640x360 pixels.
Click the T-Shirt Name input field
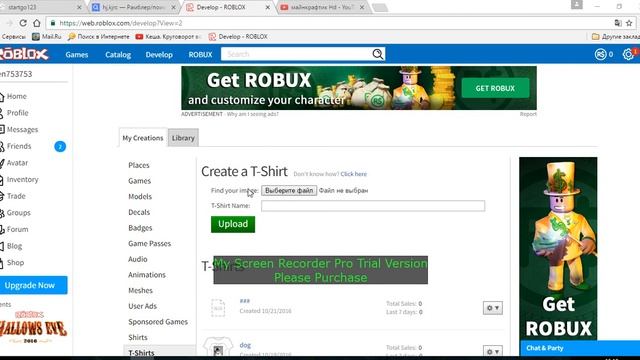[x=373, y=206]
